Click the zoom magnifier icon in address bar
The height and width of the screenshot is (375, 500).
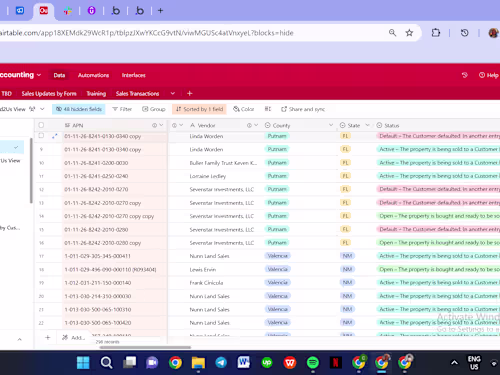[x=392, y=33]
